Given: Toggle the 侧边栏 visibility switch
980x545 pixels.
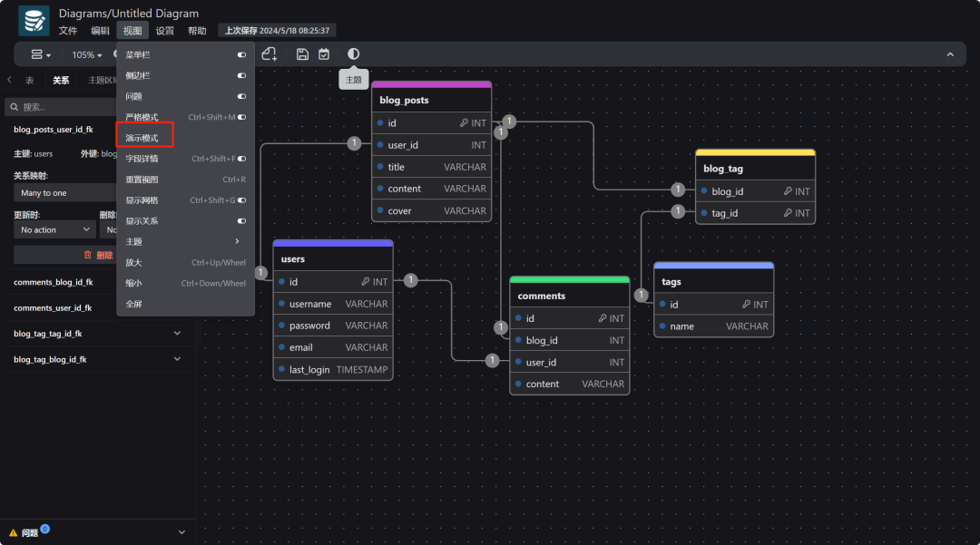Looking at the screenshot, I should 241,76.
